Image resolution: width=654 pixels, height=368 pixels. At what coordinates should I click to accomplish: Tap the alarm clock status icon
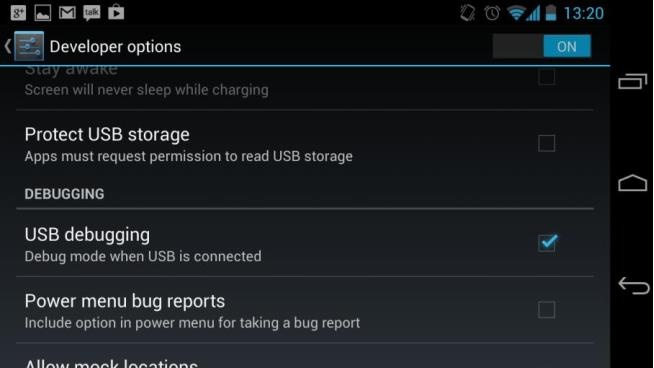[x=492, y=13]
